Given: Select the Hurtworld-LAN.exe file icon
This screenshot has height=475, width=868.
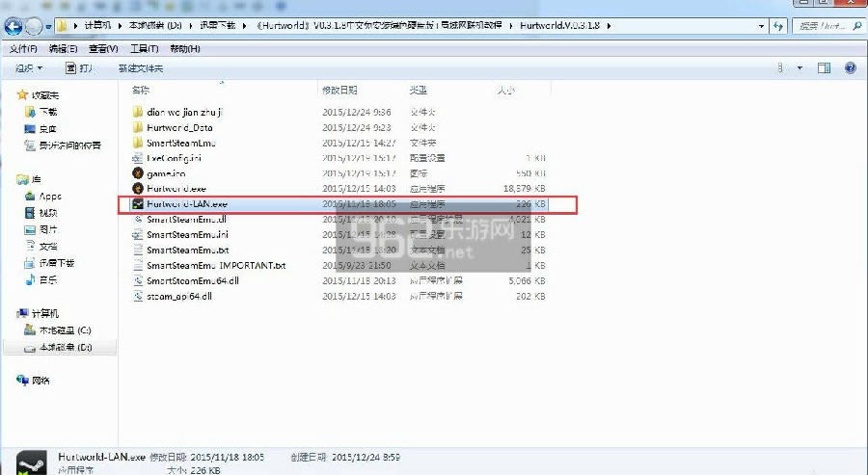Looking at the screenshot, I should tap(138, 204).
